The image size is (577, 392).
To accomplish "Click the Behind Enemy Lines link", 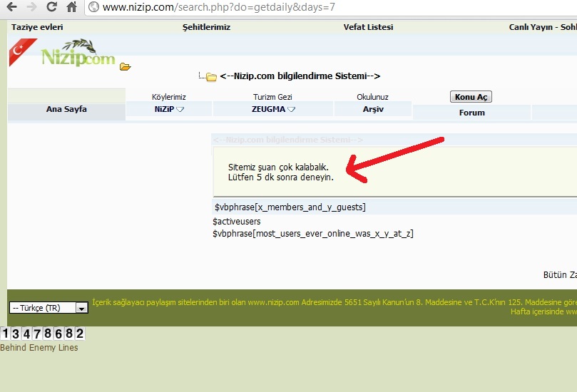I will [39, 348].
